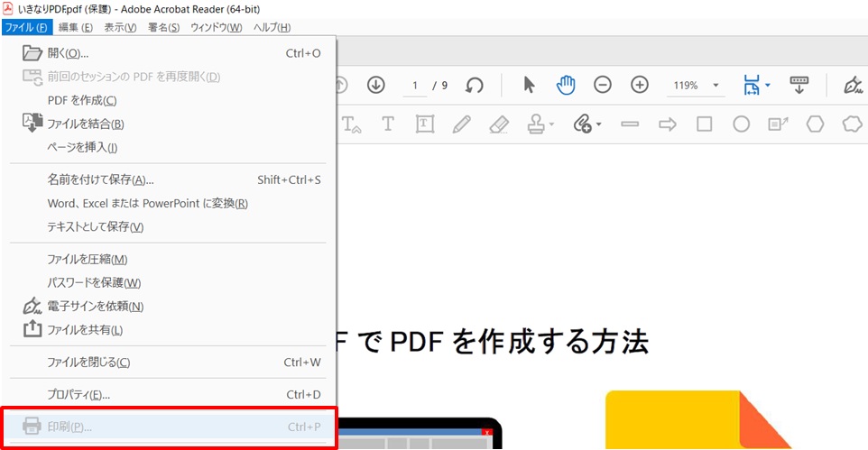The width and height of the screenshot is (868, 450).
Task: Select the eraser tool
Action: pyautogui.click(x=499, y=124)
